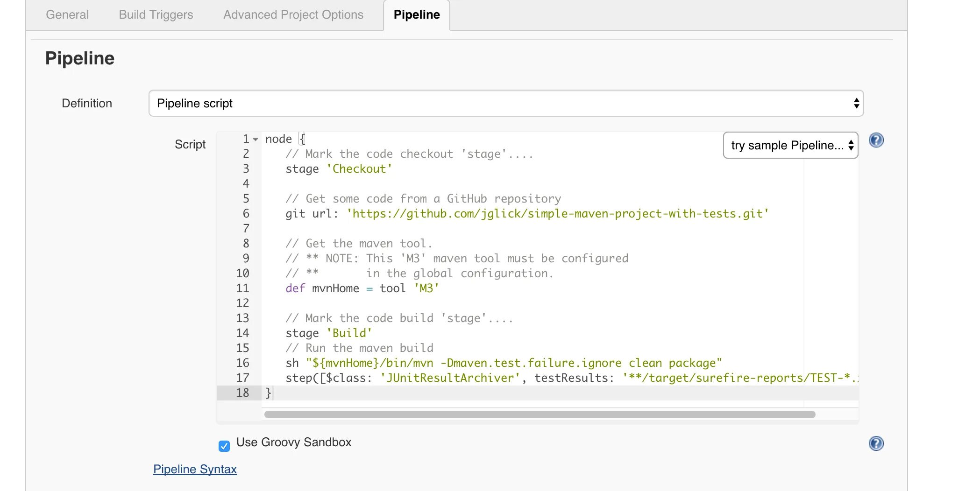Click the editor's horizontal scrollbar
Image resolution: width=980 pixels, height=491 pixels.
coord(540,414)
